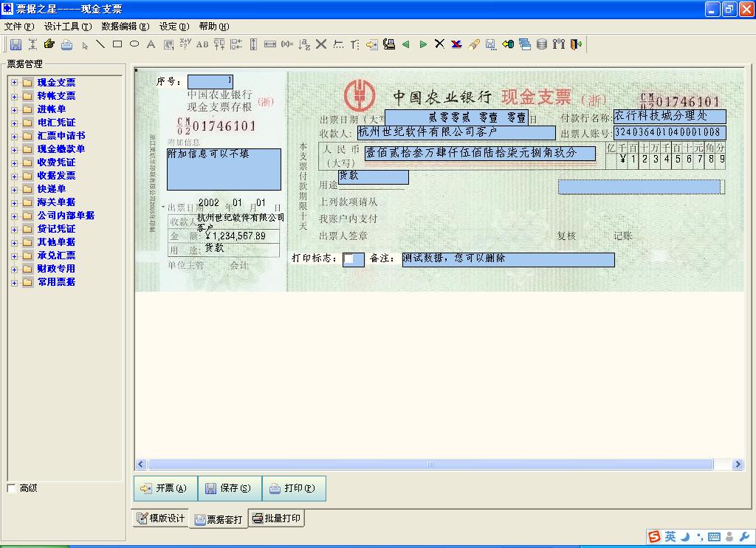
Task: Select the ellipse drawing tool
Action: (x=134, y=44)
